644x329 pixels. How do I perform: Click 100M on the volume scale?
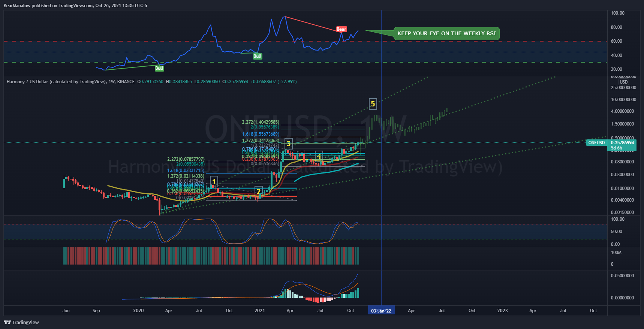click(x=616, y=253)
